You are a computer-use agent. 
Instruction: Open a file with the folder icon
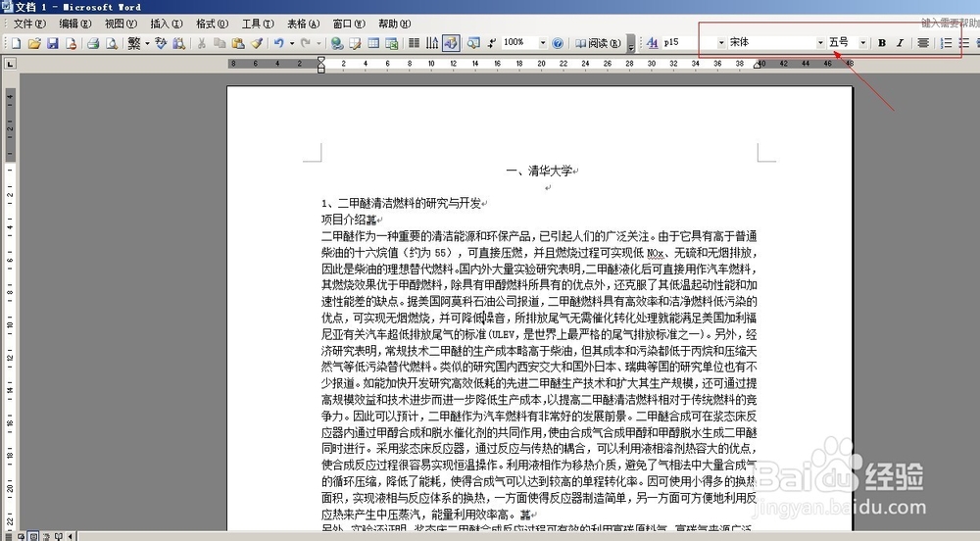coord(34,43)
